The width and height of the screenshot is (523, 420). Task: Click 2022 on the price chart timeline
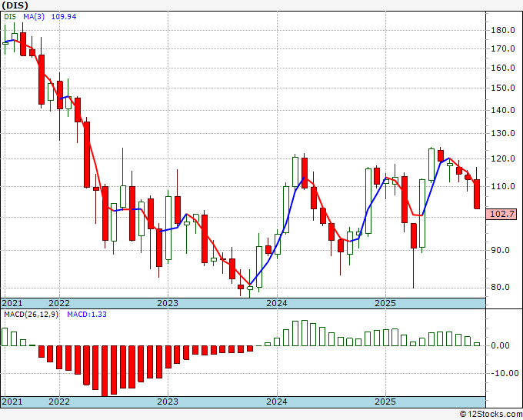(59, 303)
